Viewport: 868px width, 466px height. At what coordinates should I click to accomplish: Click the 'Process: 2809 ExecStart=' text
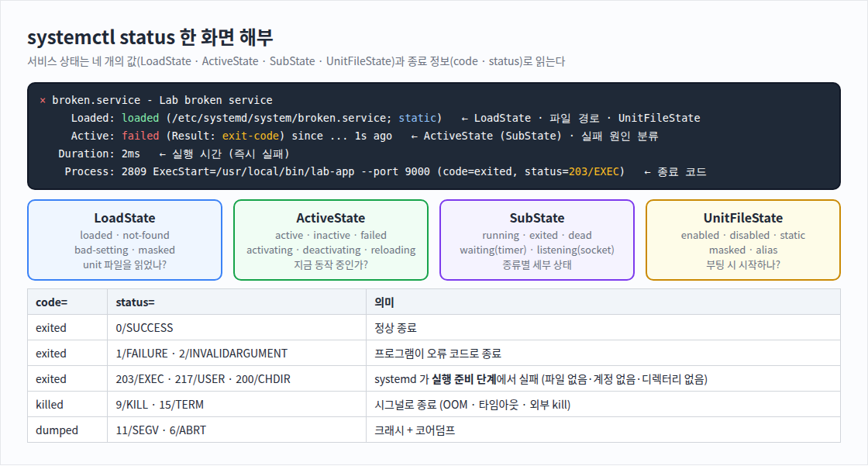click(140, 172)
